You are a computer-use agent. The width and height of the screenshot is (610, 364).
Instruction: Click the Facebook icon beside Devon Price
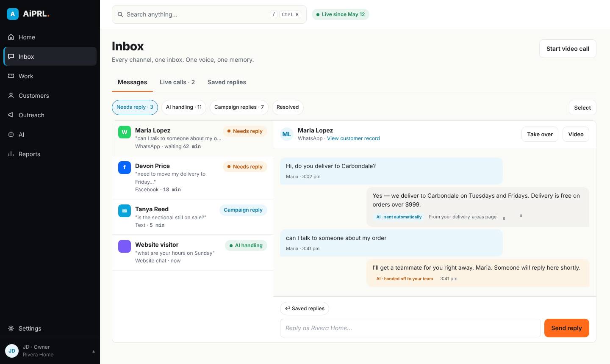coord(125,168)
